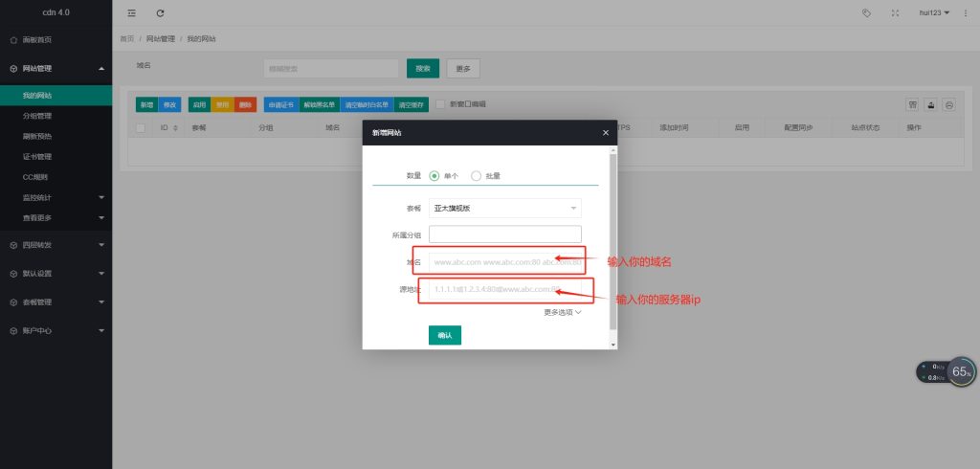Expand 更多选项 in the dialog
Screen dimensions: 980x469
point(562,312)
